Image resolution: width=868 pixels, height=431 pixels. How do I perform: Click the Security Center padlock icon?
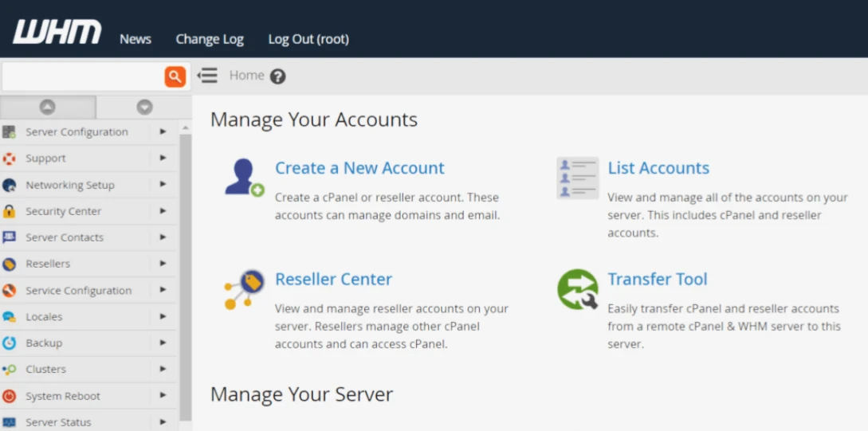9,211
